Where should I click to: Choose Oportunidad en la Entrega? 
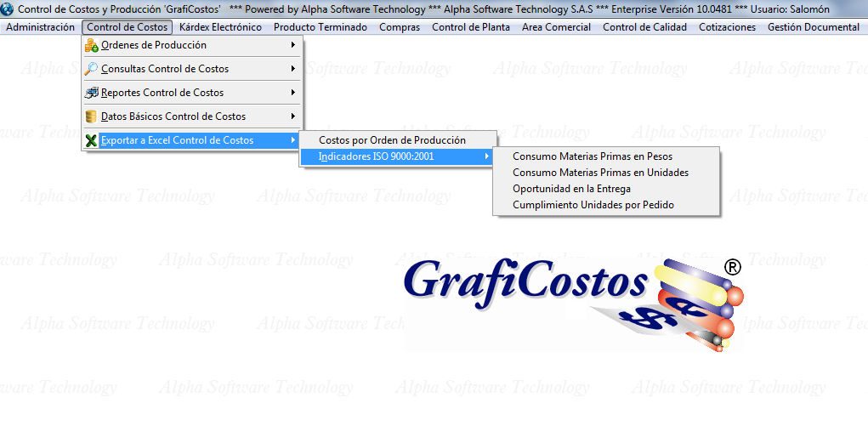tap(571, 189)
